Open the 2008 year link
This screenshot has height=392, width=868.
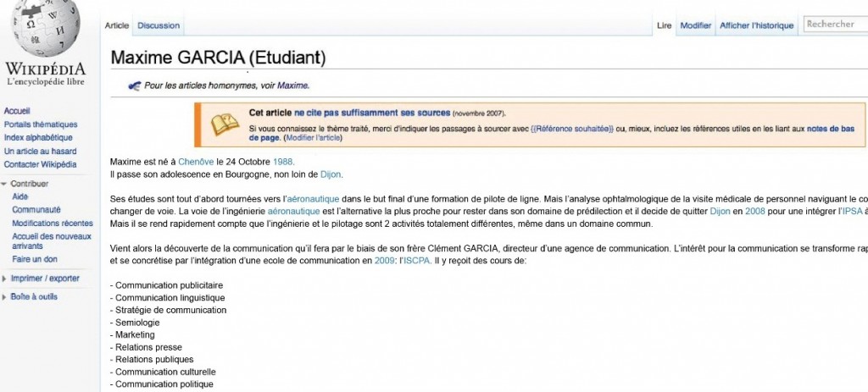[754, 211]
